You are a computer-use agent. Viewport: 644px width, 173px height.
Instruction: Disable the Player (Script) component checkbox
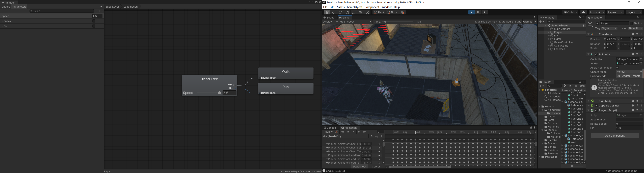596,110
